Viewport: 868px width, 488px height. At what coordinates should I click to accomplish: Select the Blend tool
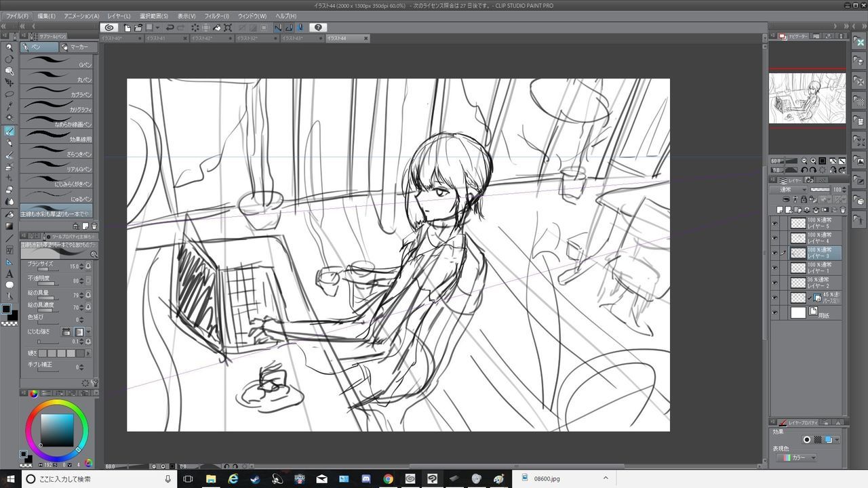(x=9, y=202)
